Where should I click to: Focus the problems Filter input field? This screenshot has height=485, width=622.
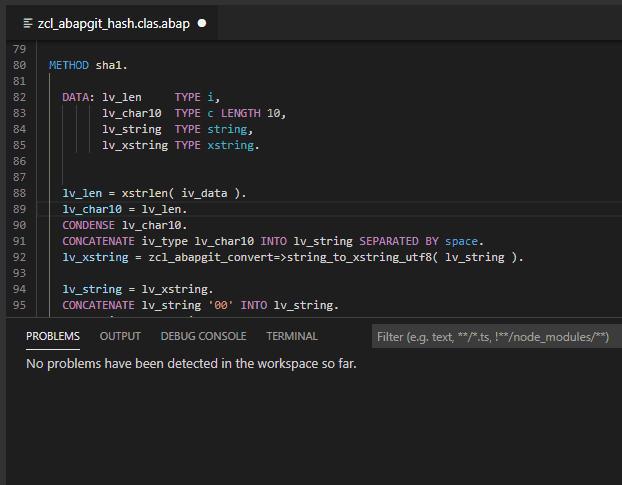point(495,337)
